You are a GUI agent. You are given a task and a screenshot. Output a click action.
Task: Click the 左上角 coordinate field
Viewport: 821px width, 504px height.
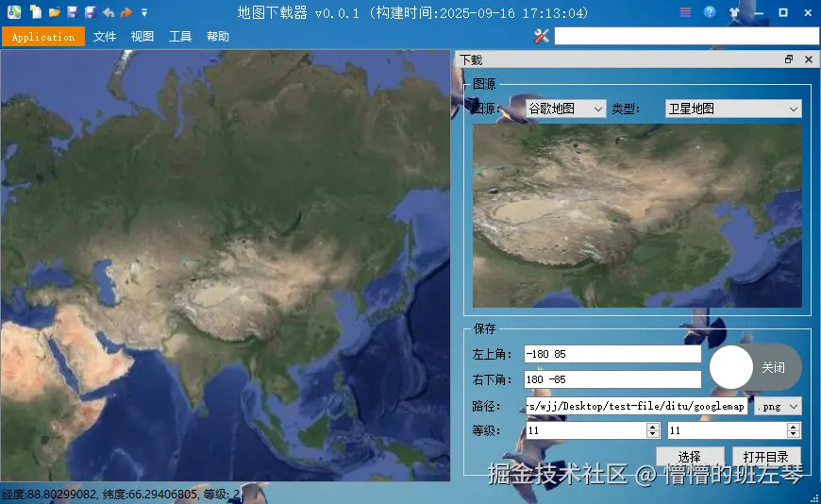point(612,354)
